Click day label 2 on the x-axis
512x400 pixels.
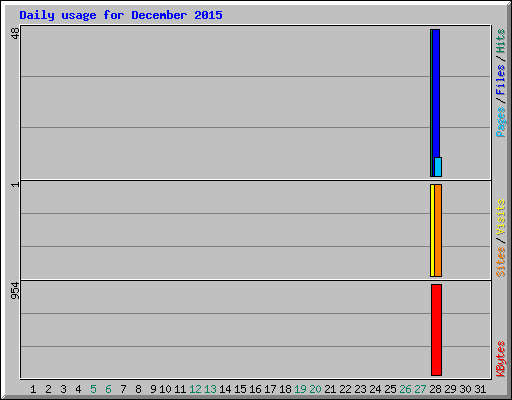(48, 389)
